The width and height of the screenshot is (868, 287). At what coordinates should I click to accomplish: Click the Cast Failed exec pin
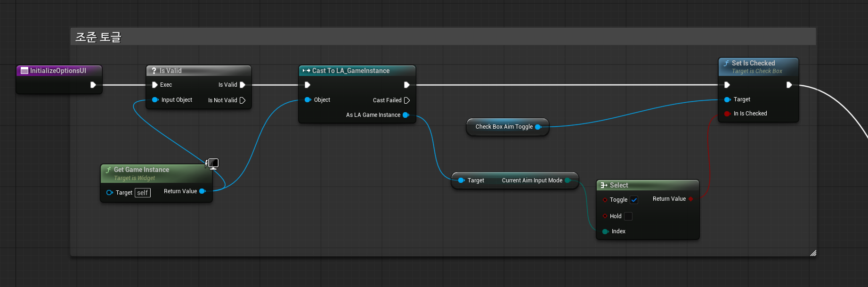point(407,100)
